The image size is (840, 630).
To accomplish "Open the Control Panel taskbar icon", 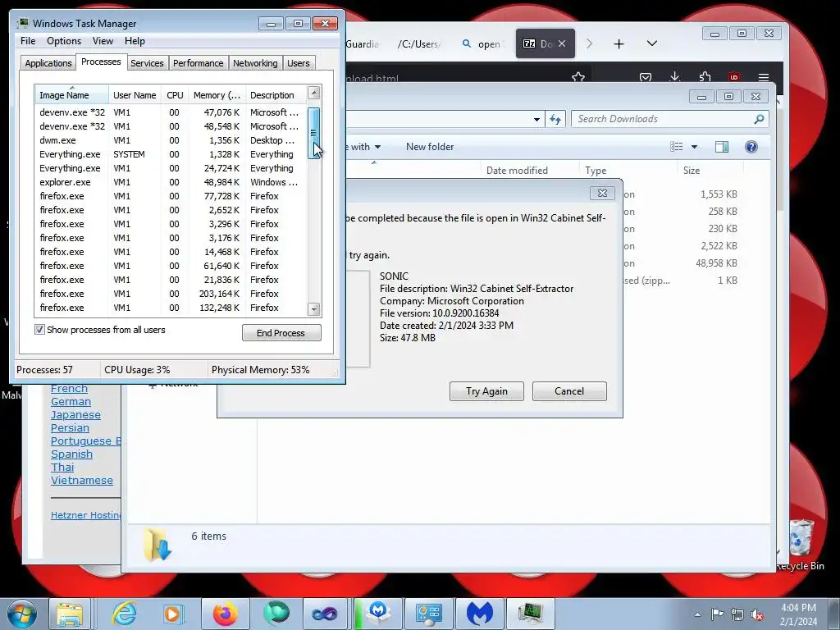I will tap(428, 614).
